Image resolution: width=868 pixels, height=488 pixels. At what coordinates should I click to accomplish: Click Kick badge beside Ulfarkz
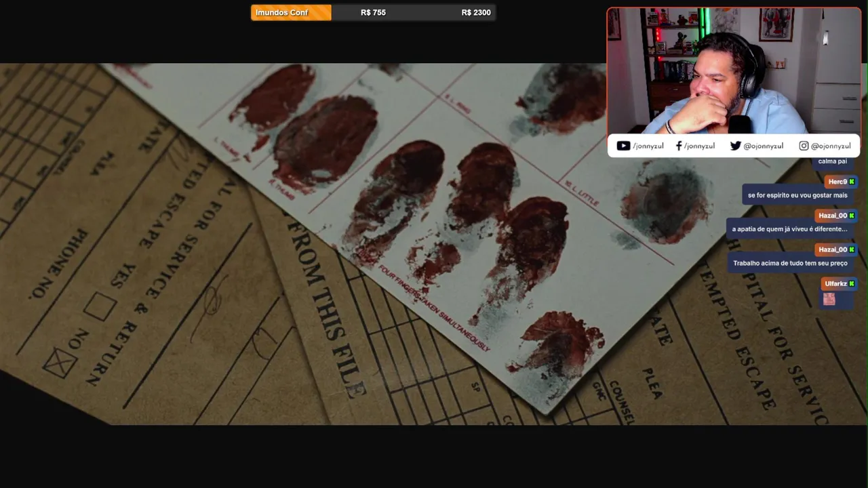[852, 283]
